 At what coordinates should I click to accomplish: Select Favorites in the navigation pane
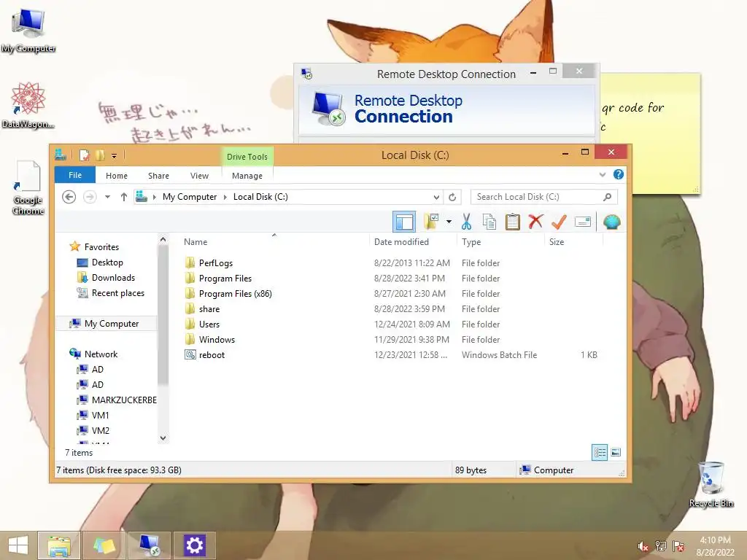[x=101, y=246]
